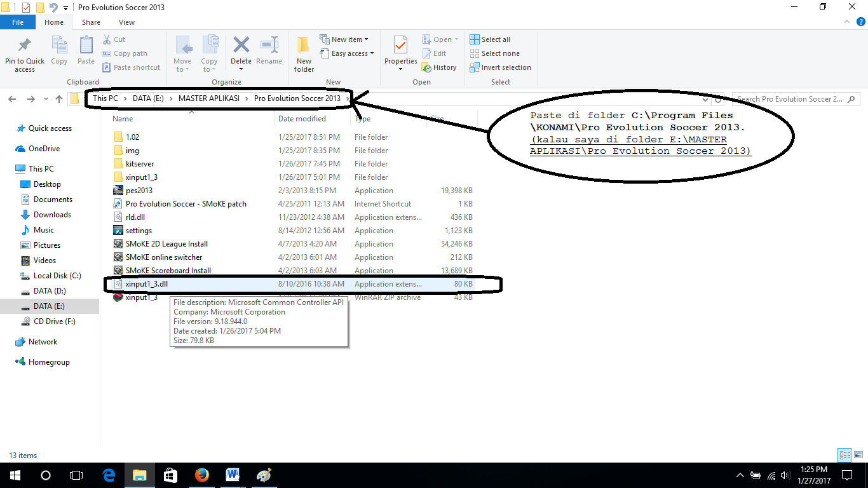
Task: Open file History
Action: pos(439,67)
